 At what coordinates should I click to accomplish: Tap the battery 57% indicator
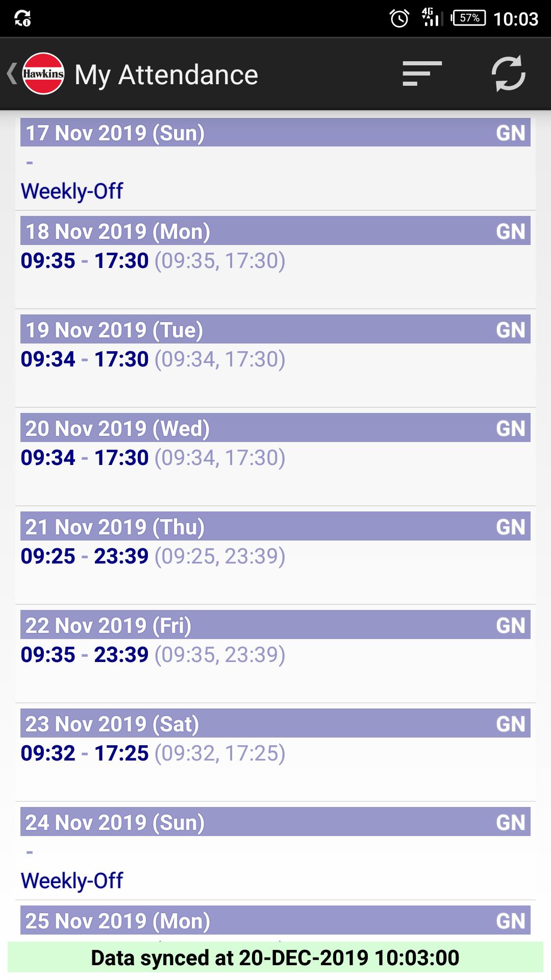click(469, 18)
